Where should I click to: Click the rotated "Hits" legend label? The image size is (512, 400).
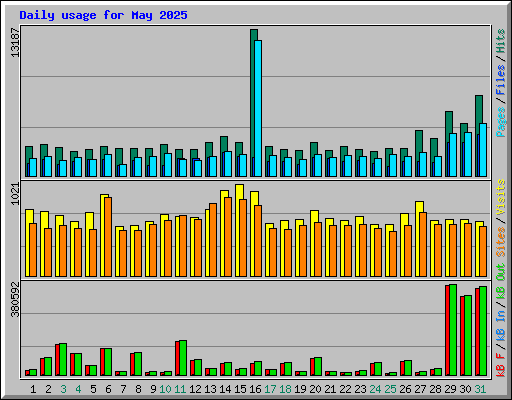[501, 41]
